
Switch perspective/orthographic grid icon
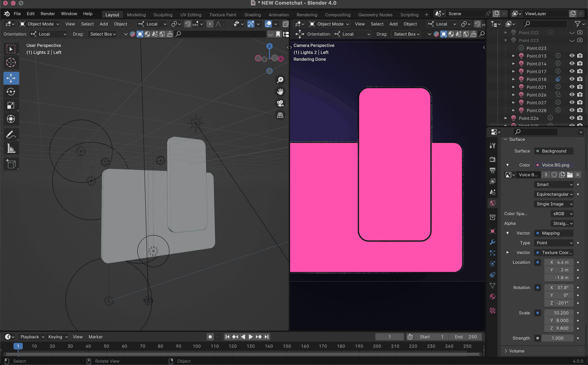pos(280,115)
